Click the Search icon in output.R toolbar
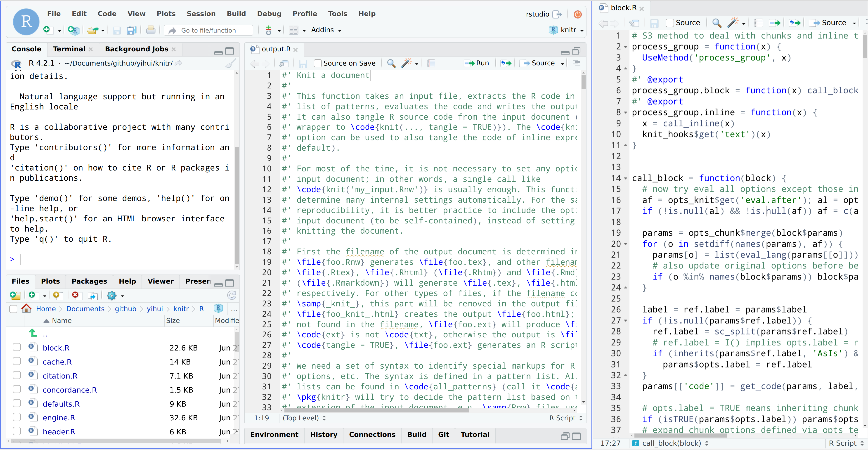The width and height of the screenshot is (868, 450). [390, 63]
